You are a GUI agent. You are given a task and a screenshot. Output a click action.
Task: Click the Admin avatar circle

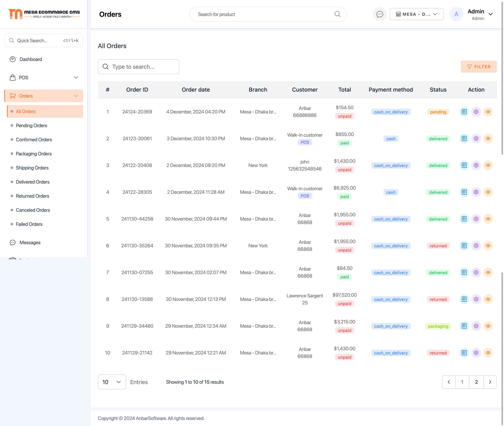point(456,14)
